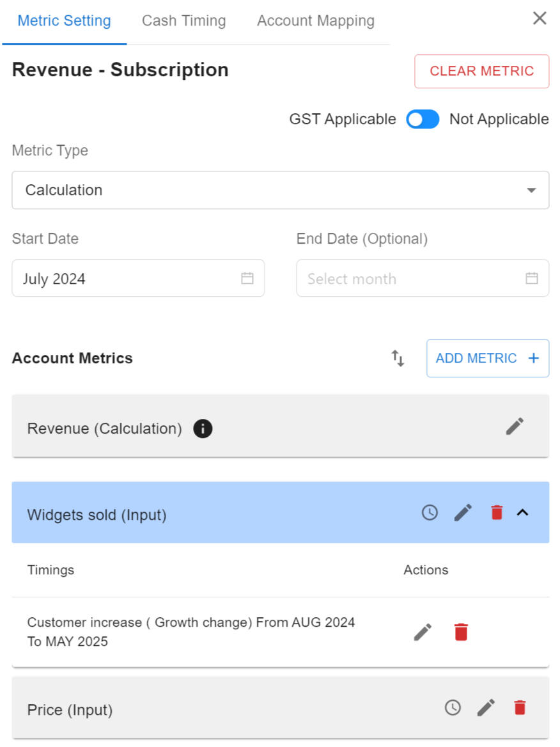
Task: Switch to the Cash Timing tab
Action: [183, 21]
